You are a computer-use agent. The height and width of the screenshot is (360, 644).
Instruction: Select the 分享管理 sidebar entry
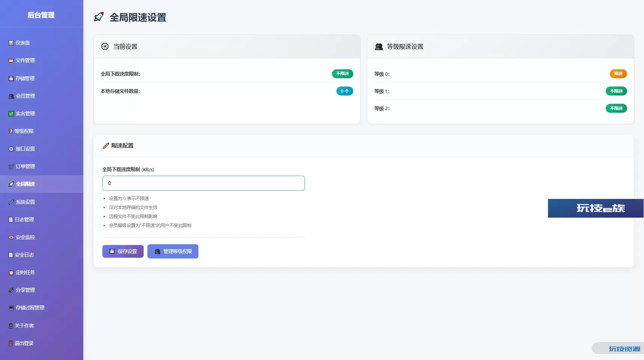(x=25, y=290)
